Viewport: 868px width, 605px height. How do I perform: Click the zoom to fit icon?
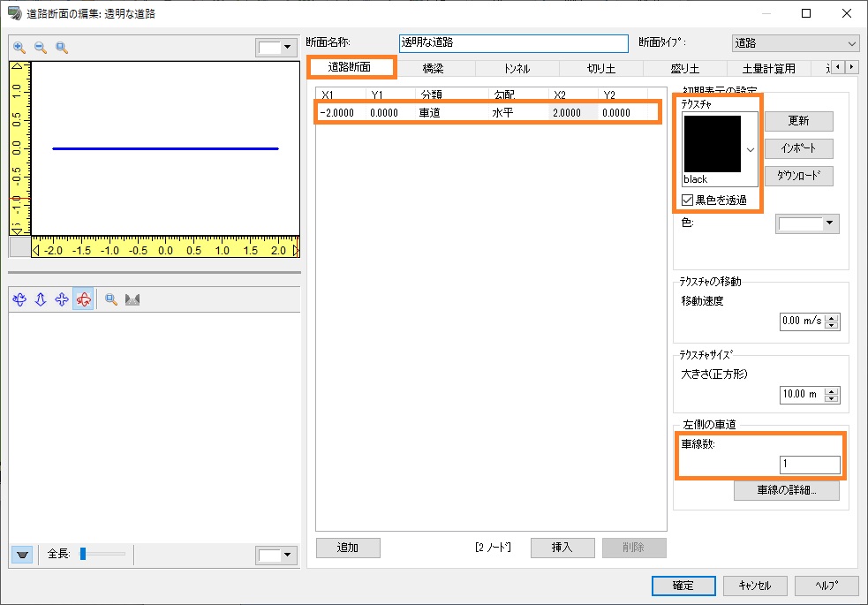click(x=62, y=48)
